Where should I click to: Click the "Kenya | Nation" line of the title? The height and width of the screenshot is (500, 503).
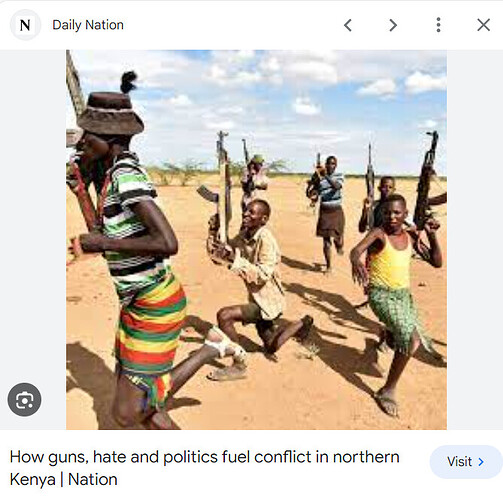click(64, 479)
